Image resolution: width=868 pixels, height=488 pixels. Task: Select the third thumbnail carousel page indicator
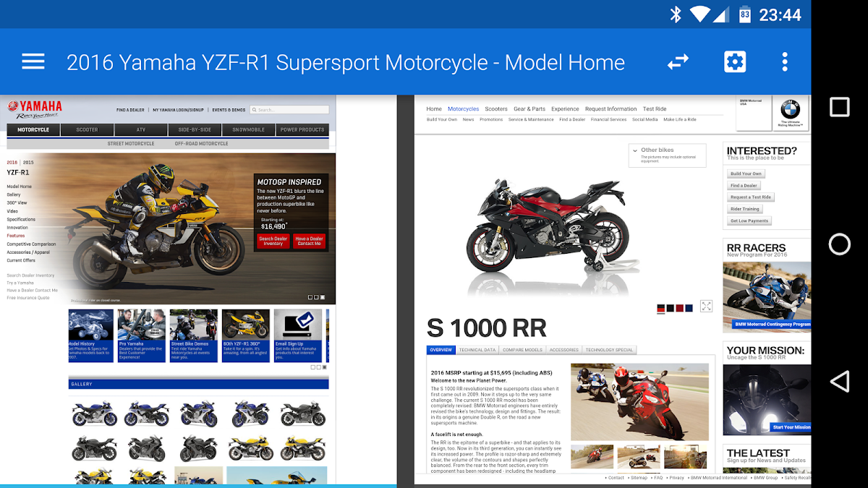tap(324, 367)
